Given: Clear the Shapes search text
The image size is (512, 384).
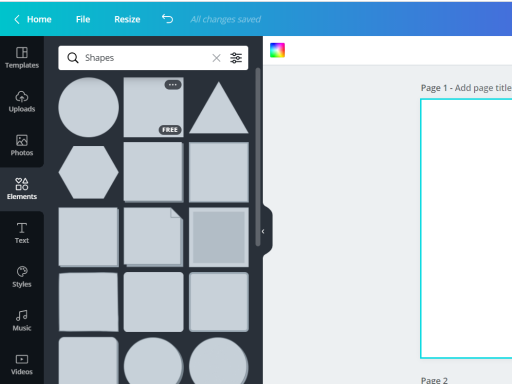Looking at the screenshot, I should (216, 58).
